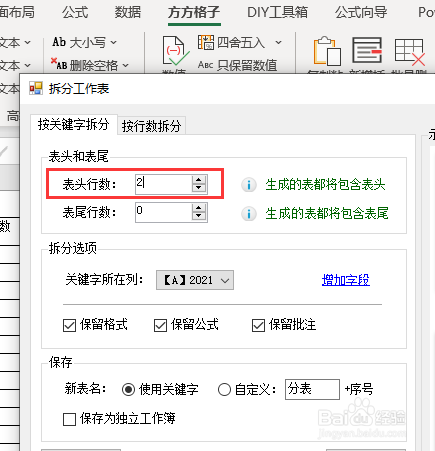Viewport: 435px width, 451px height.
Task: Open the 数据 ribbon tab
Action: click(128, 13)
